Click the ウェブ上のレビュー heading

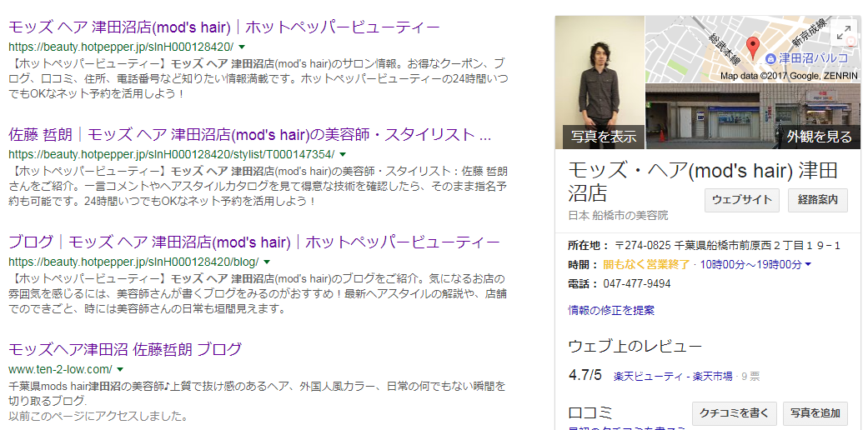[635, 347]
